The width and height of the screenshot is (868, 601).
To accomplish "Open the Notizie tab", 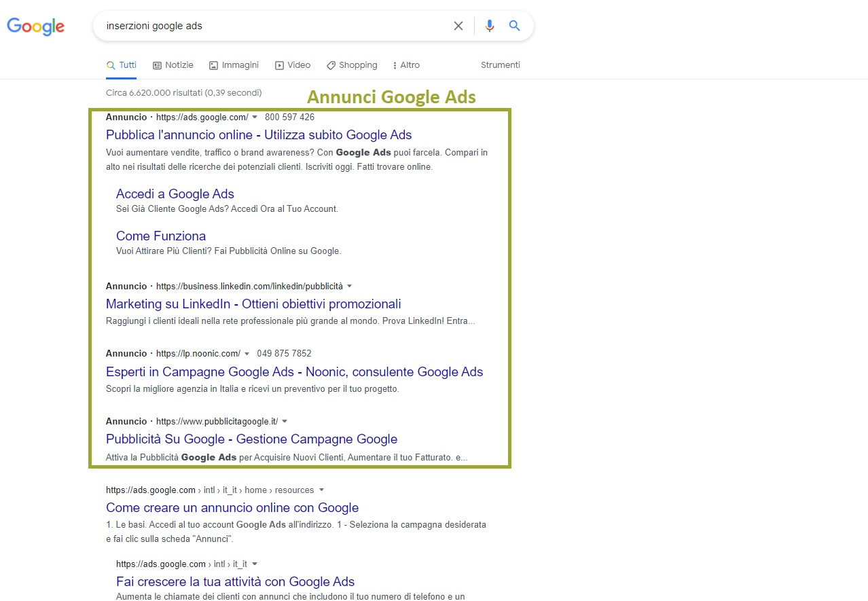I will (x=173, y=65).
